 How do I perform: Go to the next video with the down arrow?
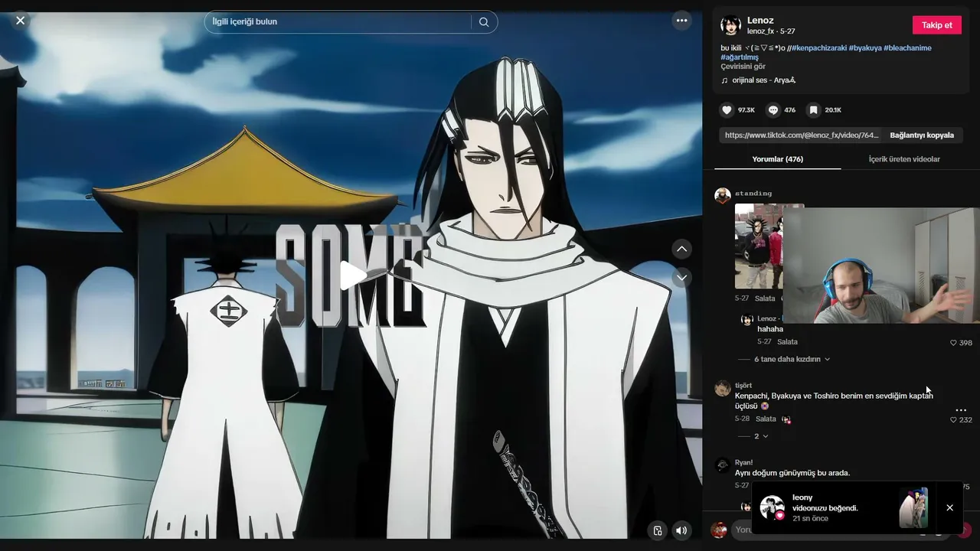(681, 277)
